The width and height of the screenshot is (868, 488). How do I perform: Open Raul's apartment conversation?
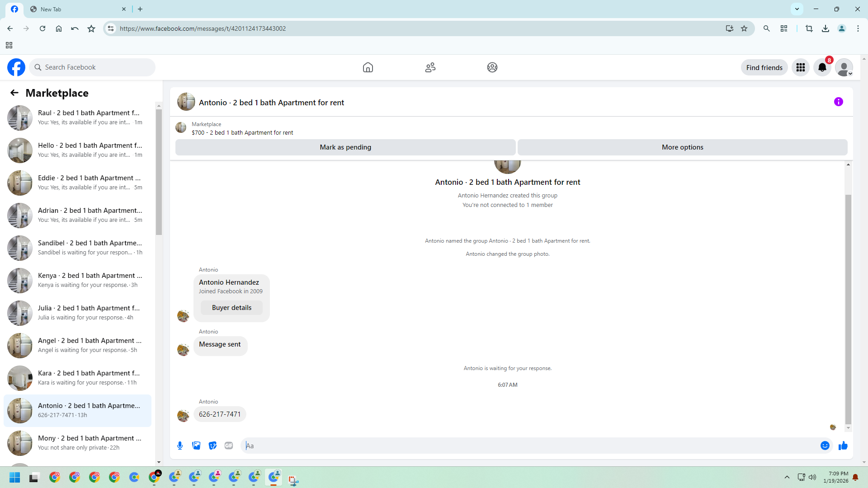[x=77, y=117]
